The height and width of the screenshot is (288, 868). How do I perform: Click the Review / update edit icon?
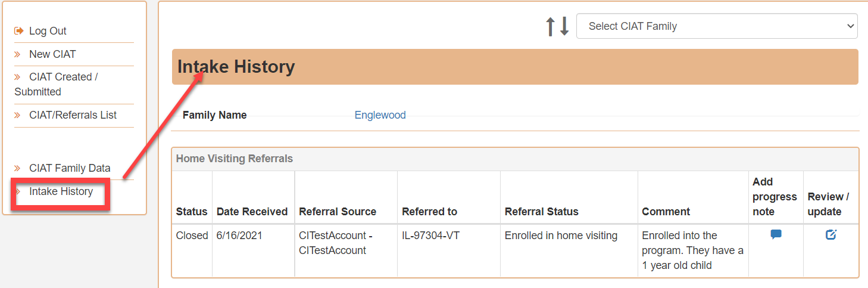point(831,235)
